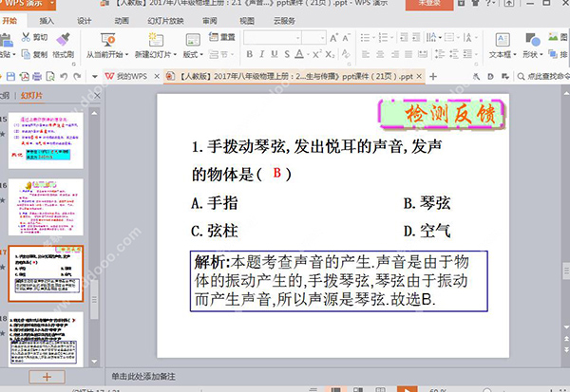Open the font size combo box
The image size is (570, 392).
(x=314, y=38)
